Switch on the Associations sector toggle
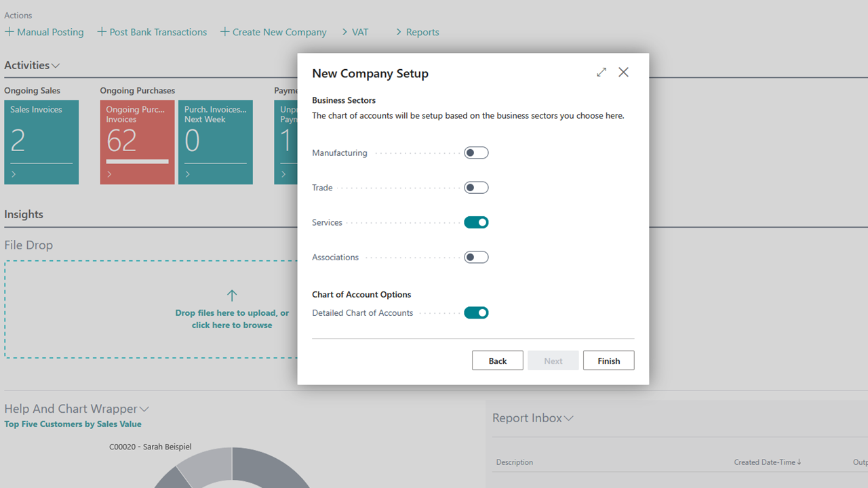 476,257
